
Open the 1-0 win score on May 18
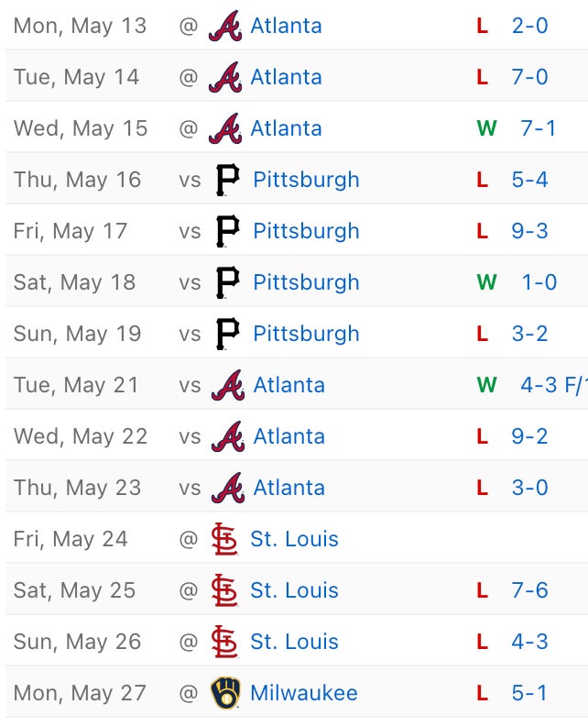[x=539, y=282]
